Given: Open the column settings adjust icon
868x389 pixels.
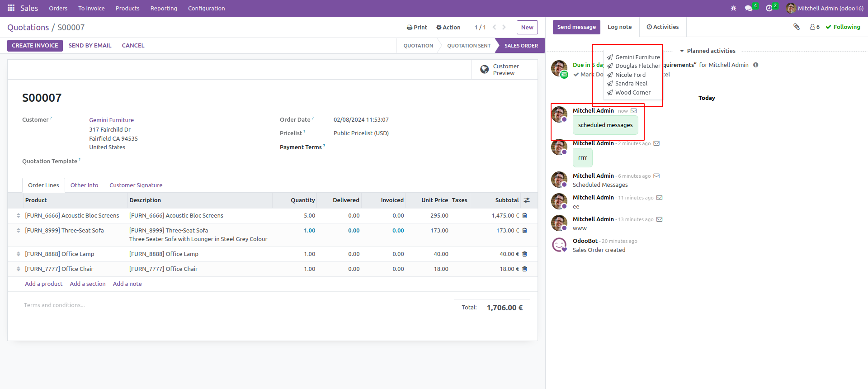Looking at the screenshot, I should pyautogui.click(x=527, y=200).
